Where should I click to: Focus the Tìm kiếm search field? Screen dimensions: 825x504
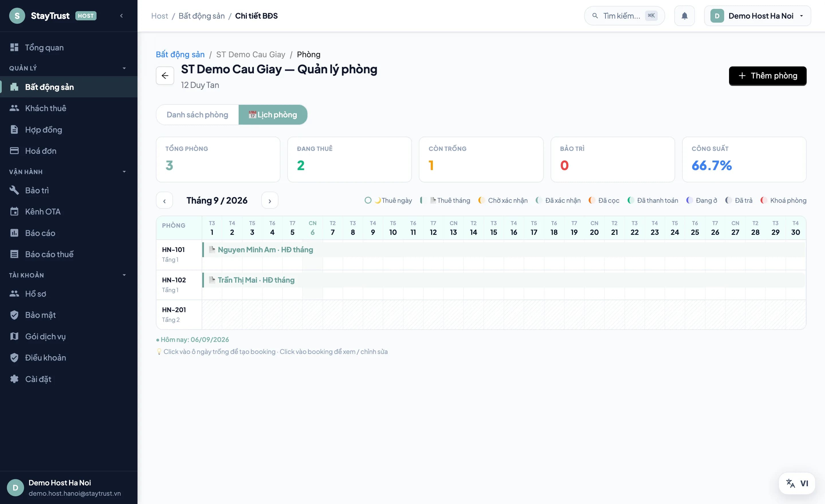coord(624,16)
